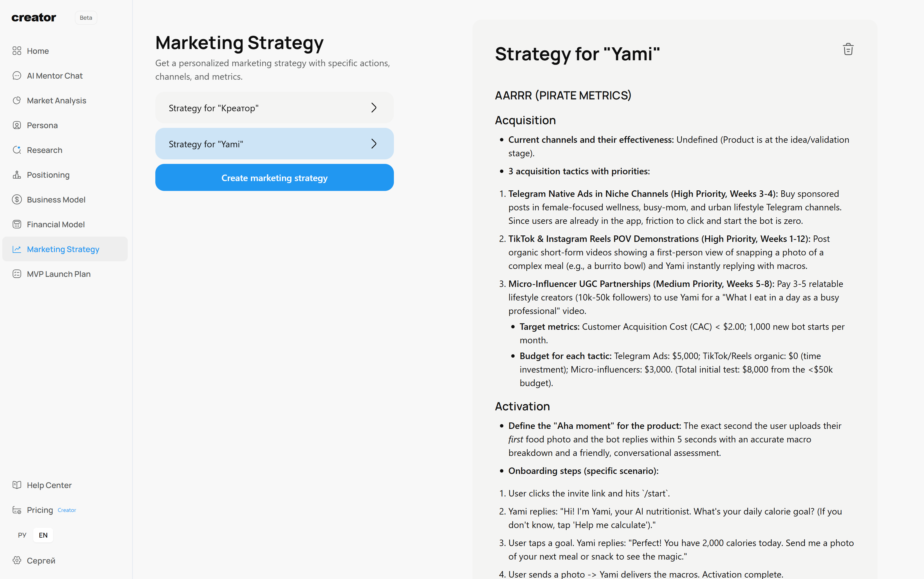
Task: Enable English with the EN toggle
Action: pos(43,535)
